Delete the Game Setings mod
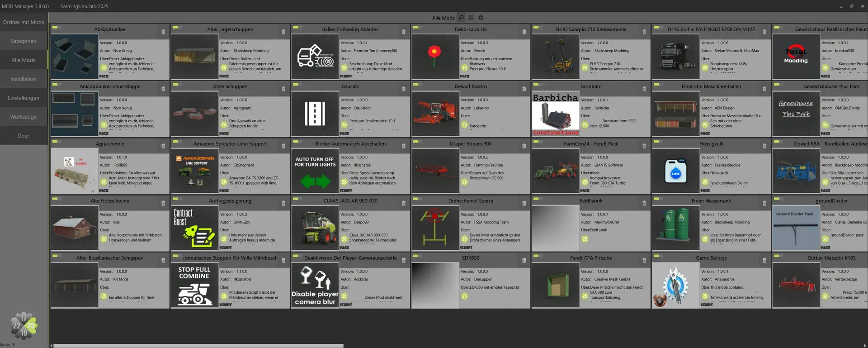 [x=764, y=260]
